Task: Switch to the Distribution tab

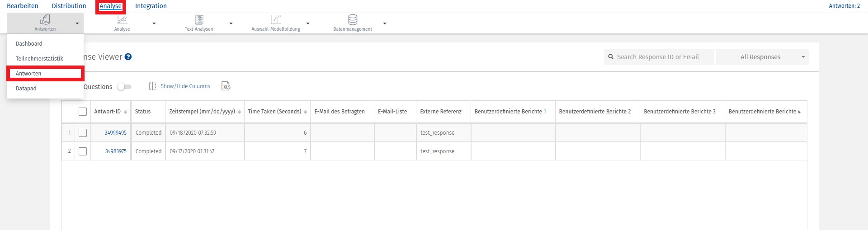Action: tap(69, 6)
